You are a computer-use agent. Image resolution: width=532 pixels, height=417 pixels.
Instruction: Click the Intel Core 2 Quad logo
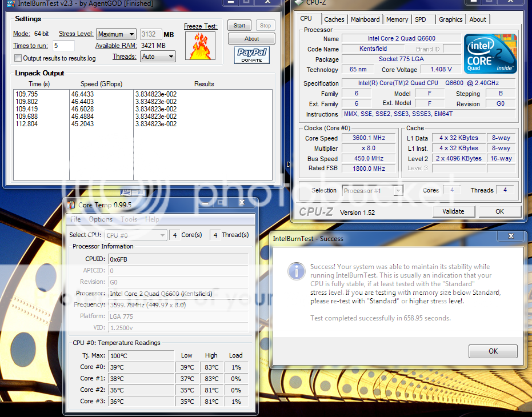490,53
